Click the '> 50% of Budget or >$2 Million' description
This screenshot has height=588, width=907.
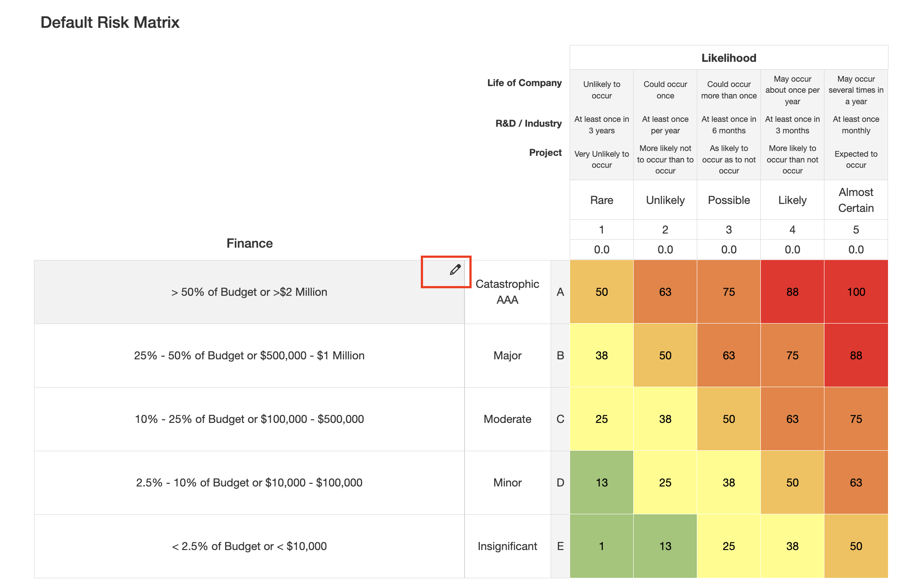[249, 292]
